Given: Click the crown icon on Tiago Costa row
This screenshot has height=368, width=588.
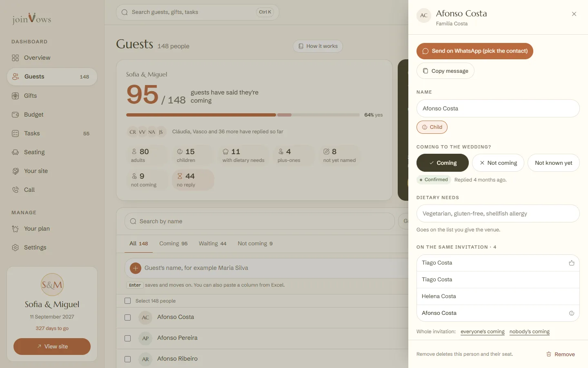Looking at the screenshot, I should [x=572, y=263].
